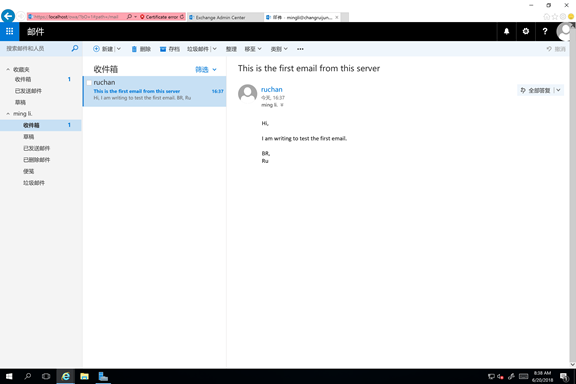
Task: Click the trash icon for 删除
Action: click(134, 49)
